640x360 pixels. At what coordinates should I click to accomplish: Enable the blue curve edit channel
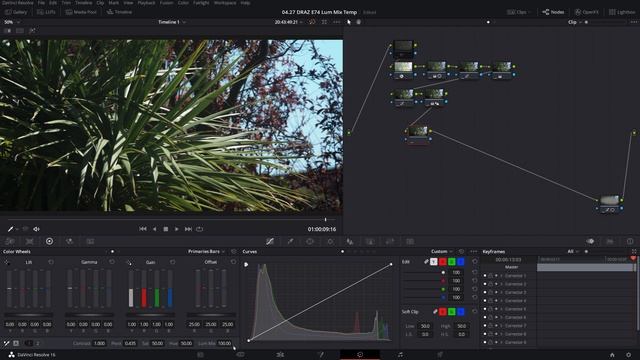tap(460, 262)
